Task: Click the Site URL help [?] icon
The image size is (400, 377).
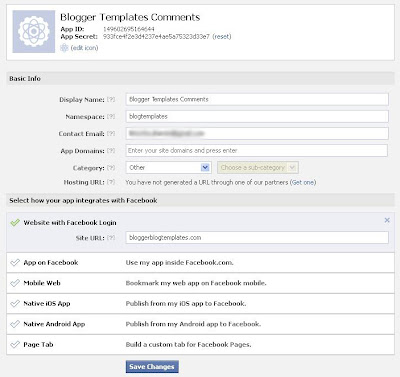Action: pos(111,238)
